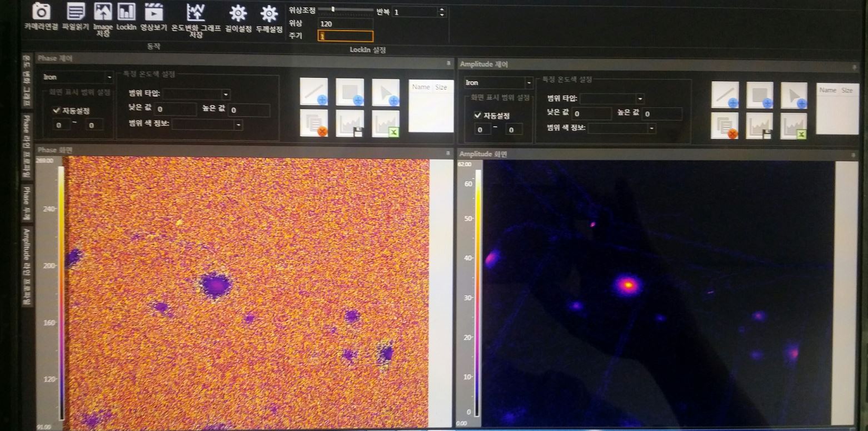Start LockIn from the toolbar
This screenshot has height=431, width=868.
126,11
